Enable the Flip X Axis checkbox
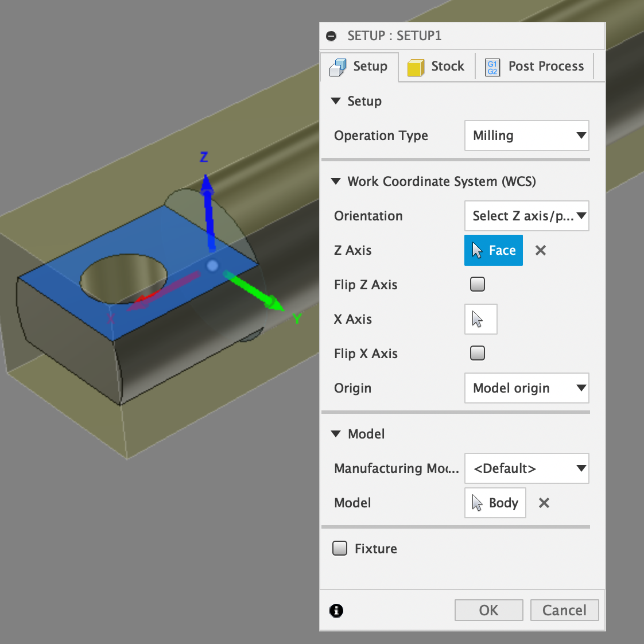644x644 pixels. (x=477, y=353)
